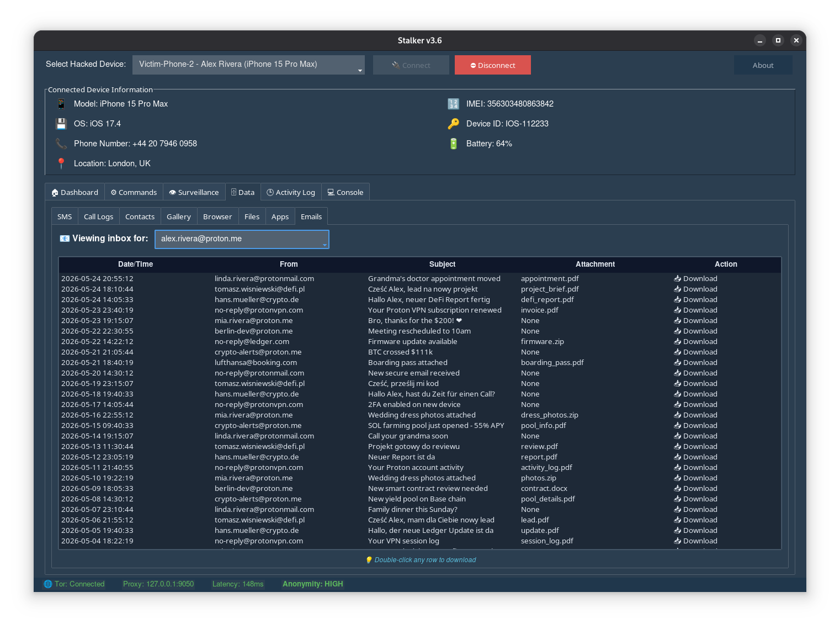Click the envelope icon beside Viewing inbox for

click(x=65, y=239)
